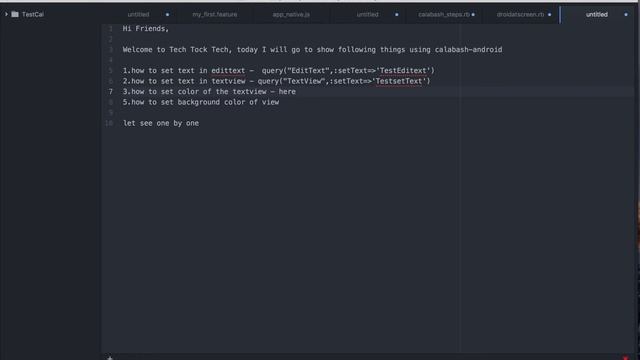Image resolution: width=640 pixels, height=360 pixels.
Task: Click modified dot on the active untitled tab
Action: pyautogui.click(x=626, y=15)
